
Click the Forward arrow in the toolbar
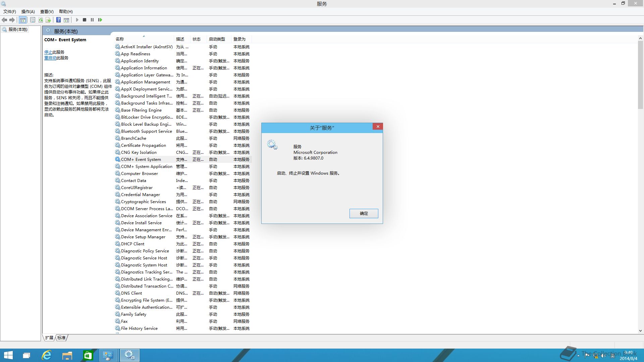(12, 20)
